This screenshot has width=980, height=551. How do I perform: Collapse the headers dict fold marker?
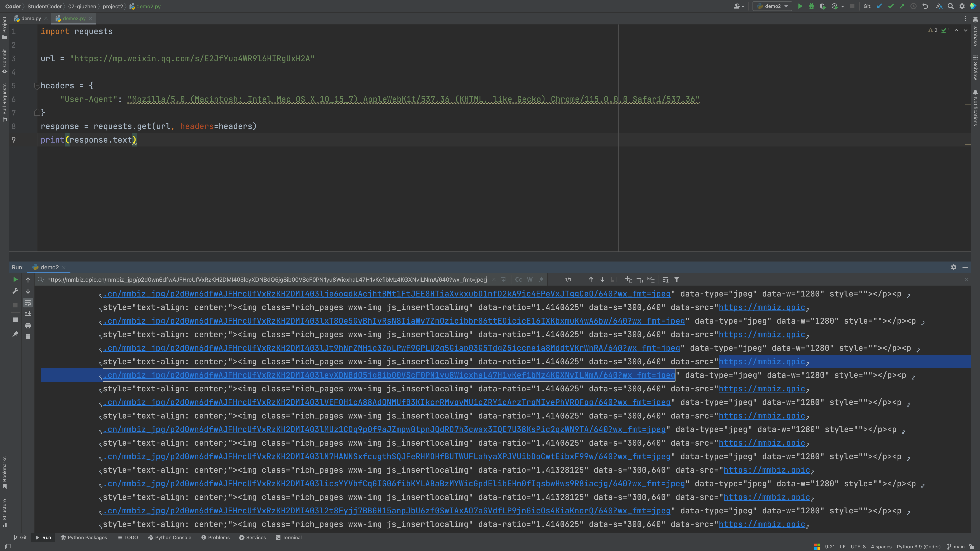37,85
